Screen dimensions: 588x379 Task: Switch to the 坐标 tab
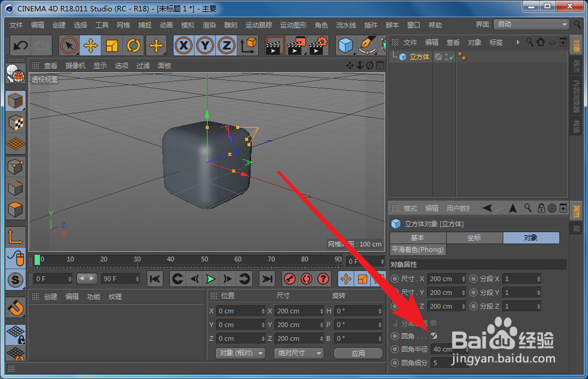(x=474, y=238)
